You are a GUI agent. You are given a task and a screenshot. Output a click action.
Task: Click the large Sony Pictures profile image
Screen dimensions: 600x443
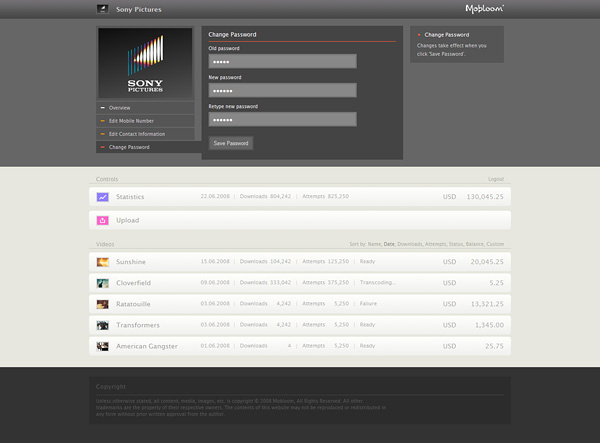point(145,63)
